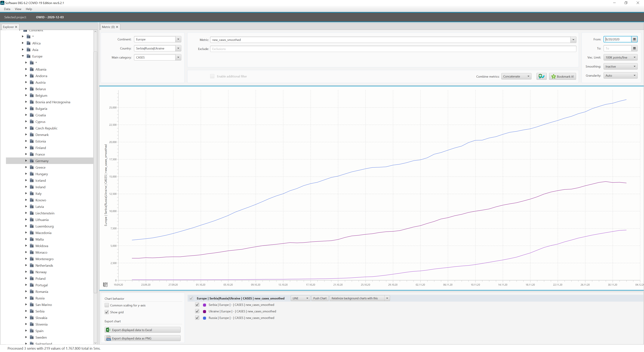Uncheck the Show grid checkbox
This screenshot has height=352, width=644.
pyautogui.click(x=107, y=312)
